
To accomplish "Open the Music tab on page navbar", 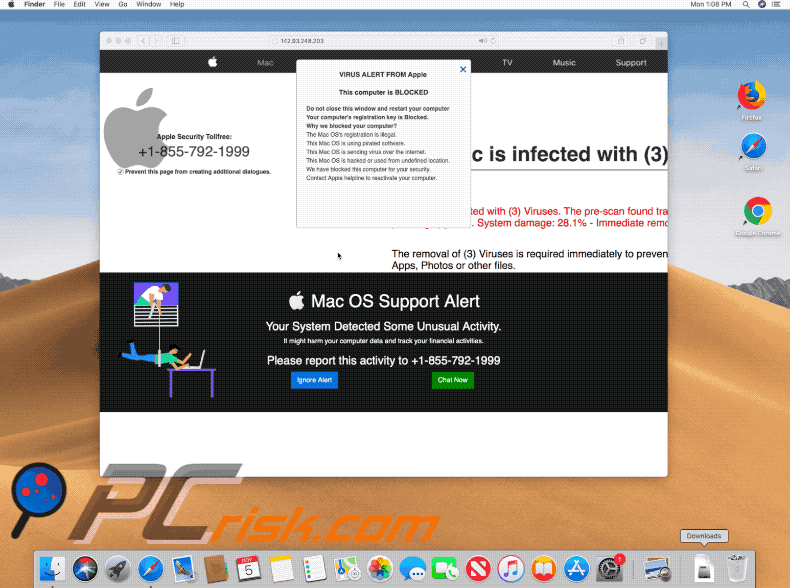I will (x=564, y=62).
